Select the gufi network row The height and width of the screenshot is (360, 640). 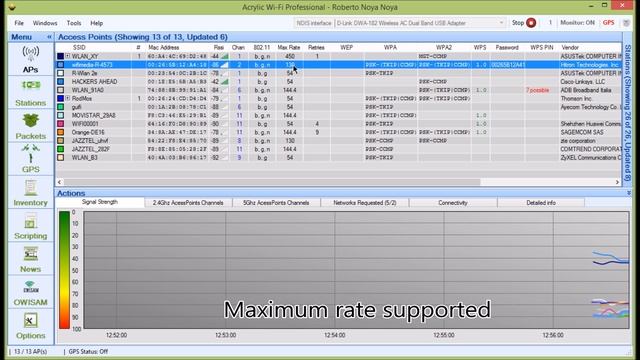pyautogui.click(x=339, y=107)
